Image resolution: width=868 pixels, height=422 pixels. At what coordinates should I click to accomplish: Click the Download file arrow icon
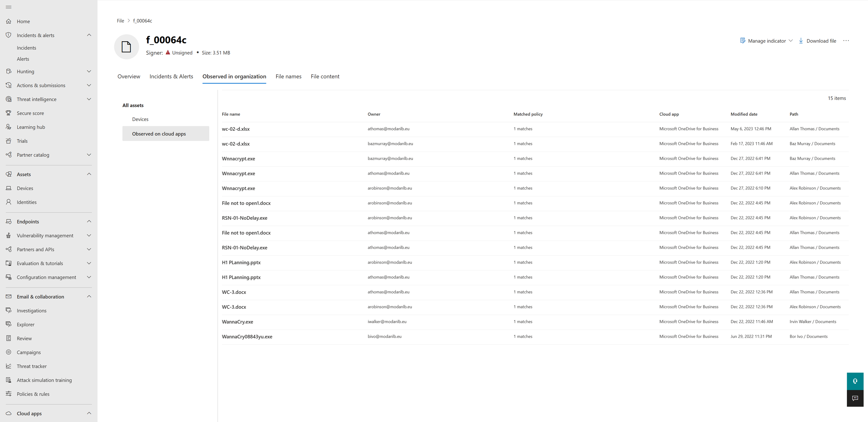801,41
